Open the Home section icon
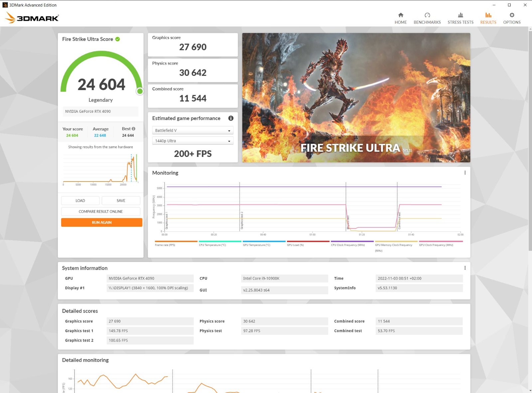Viewport: 532px width, 393px height. [401, 15]
